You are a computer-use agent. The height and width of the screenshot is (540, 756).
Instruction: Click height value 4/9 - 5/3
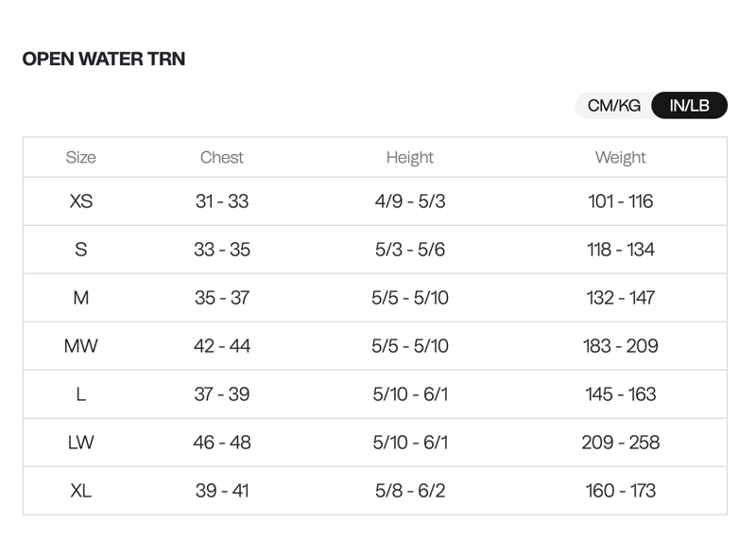pyautogui.click(x=410, y=201)
